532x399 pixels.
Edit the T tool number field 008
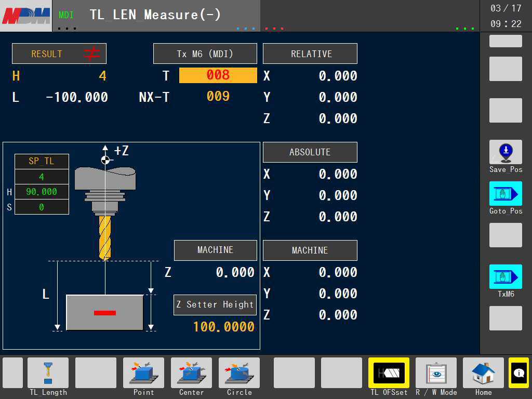pyautogui.click(x=218, y=75)
